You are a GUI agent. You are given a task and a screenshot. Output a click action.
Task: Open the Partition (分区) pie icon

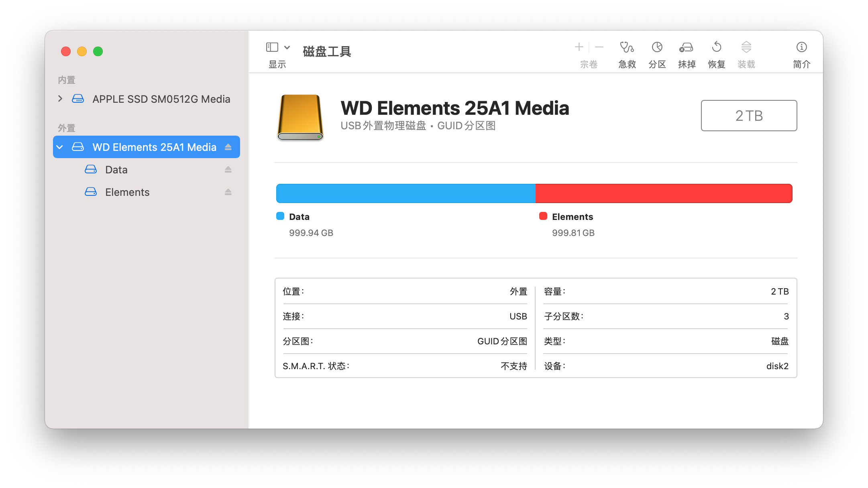pyautogui.click(x=657, y=47)
